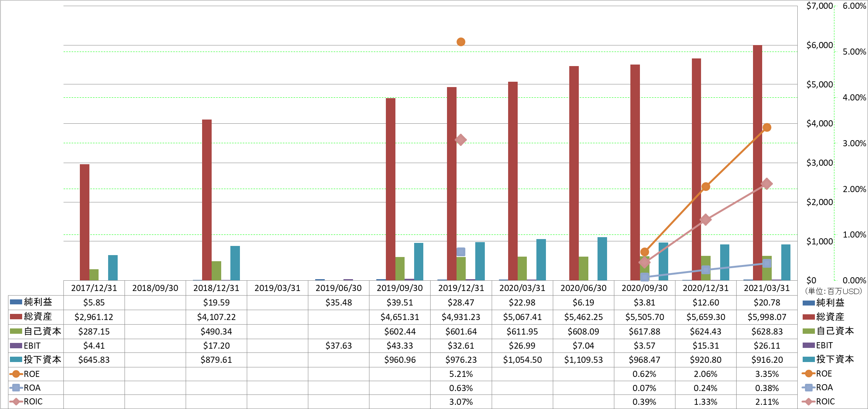Click the $1,109.53 invested capital cell
Image resolution: width=868 pixels, height=409 pixels.
(583, 360)
